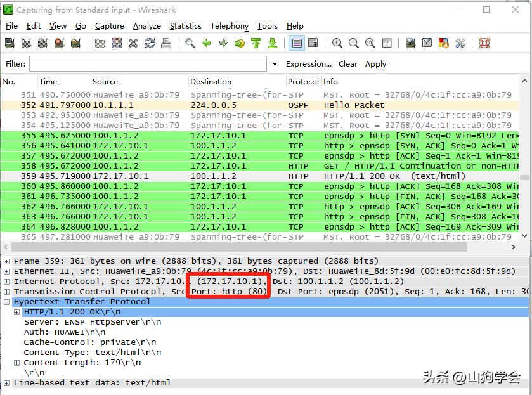This screenshot has width=532, height=395.
Task: Open the Statistics menu
Action: tap(185, 26)
